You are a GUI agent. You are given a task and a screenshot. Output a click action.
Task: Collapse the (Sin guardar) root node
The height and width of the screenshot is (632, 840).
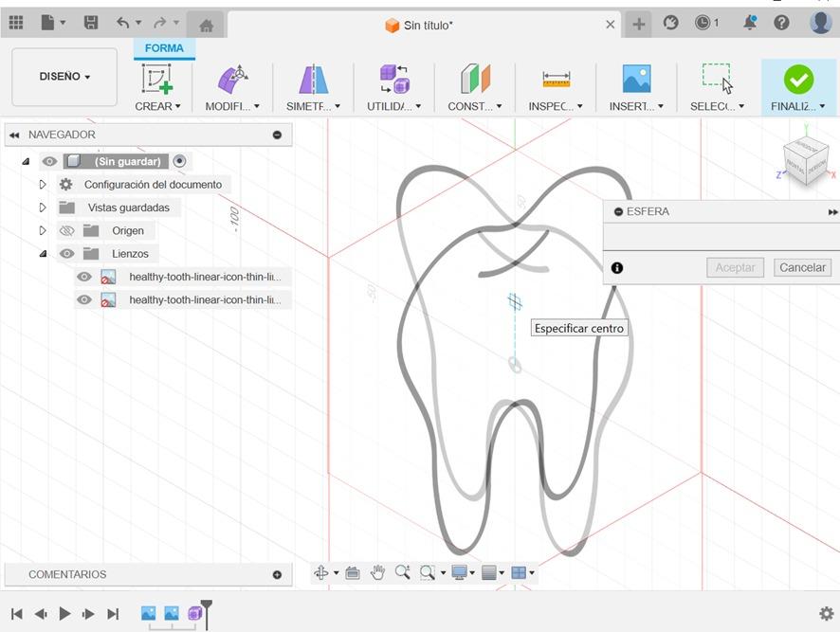(x=26, y=161)
